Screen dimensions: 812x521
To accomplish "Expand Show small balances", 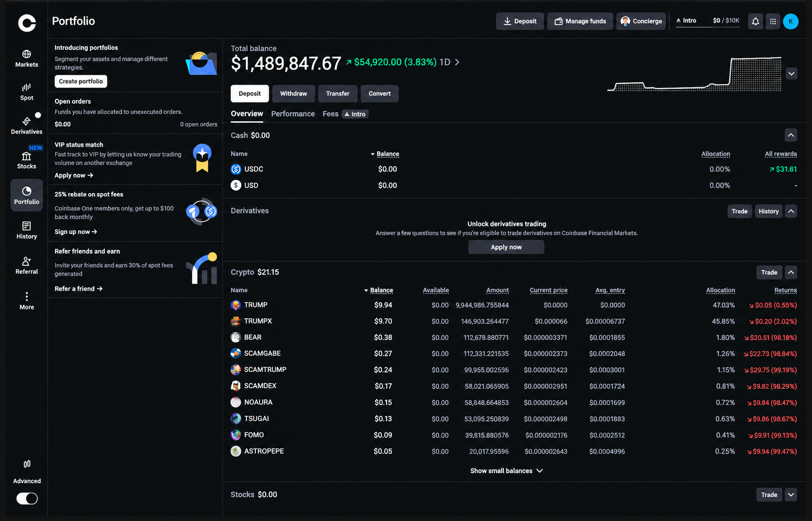I will (506, 471).
